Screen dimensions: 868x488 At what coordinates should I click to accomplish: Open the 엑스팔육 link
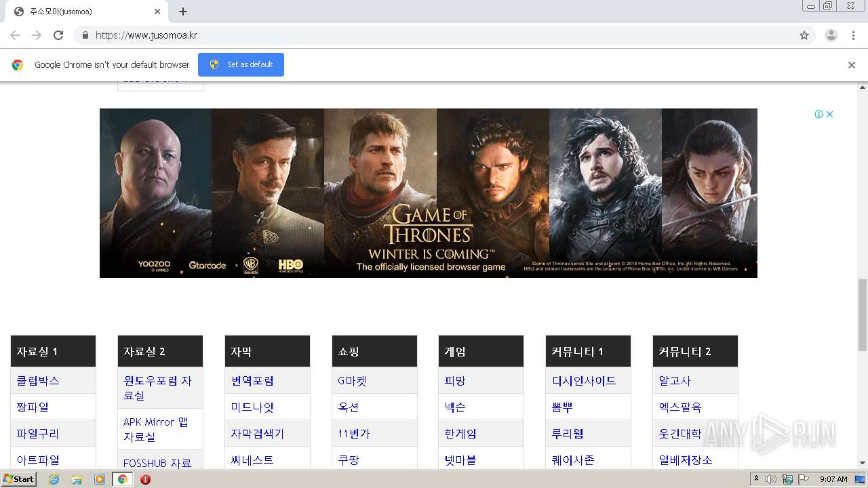point(680,407)
